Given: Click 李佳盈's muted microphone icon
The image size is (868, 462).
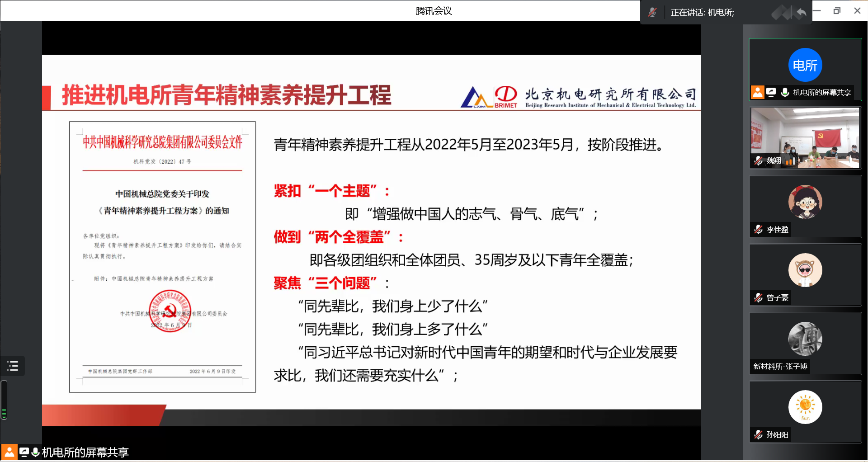Looking at the screenshot, I should coord(758,230).
